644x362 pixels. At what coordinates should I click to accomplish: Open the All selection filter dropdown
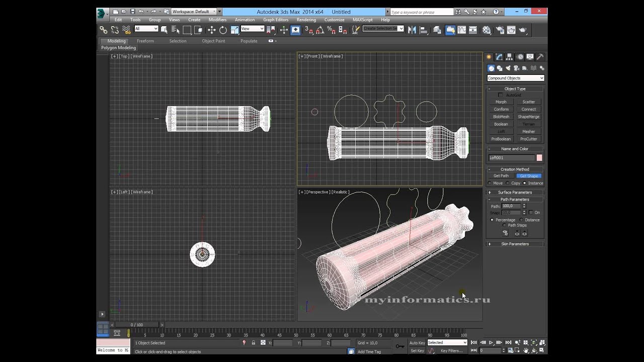(146, 29)
